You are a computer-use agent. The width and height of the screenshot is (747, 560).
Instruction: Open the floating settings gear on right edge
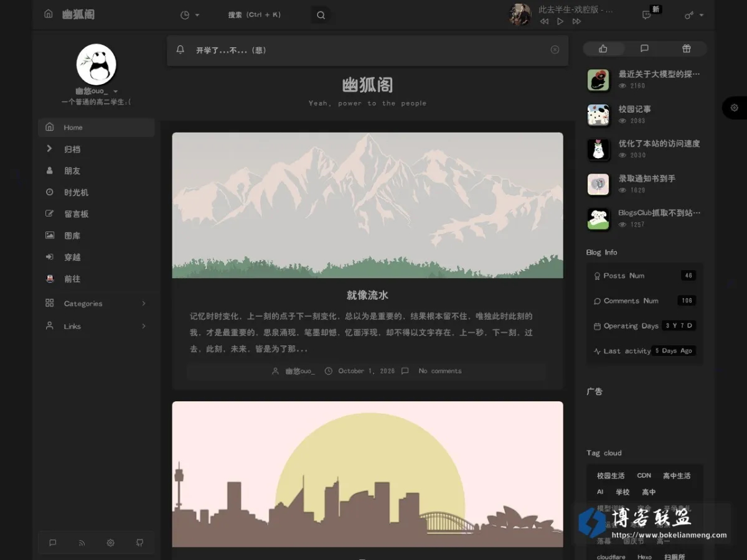[735, 108]
